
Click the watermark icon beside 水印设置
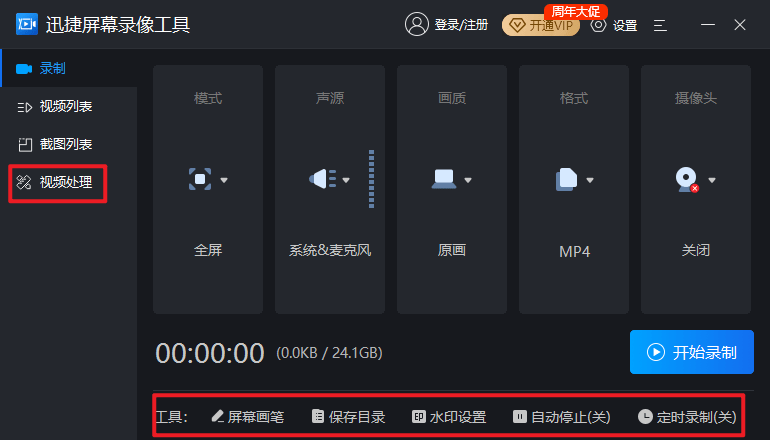[418, 416]
